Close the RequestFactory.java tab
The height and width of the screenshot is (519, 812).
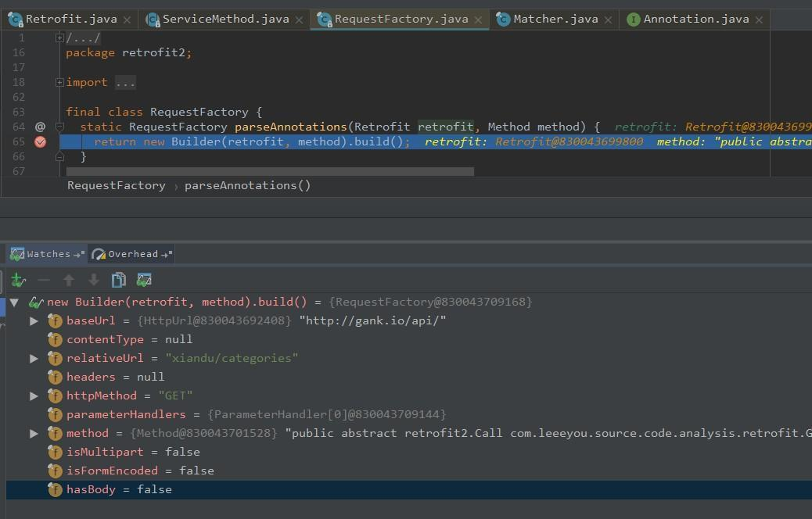(x=478, y=20)
